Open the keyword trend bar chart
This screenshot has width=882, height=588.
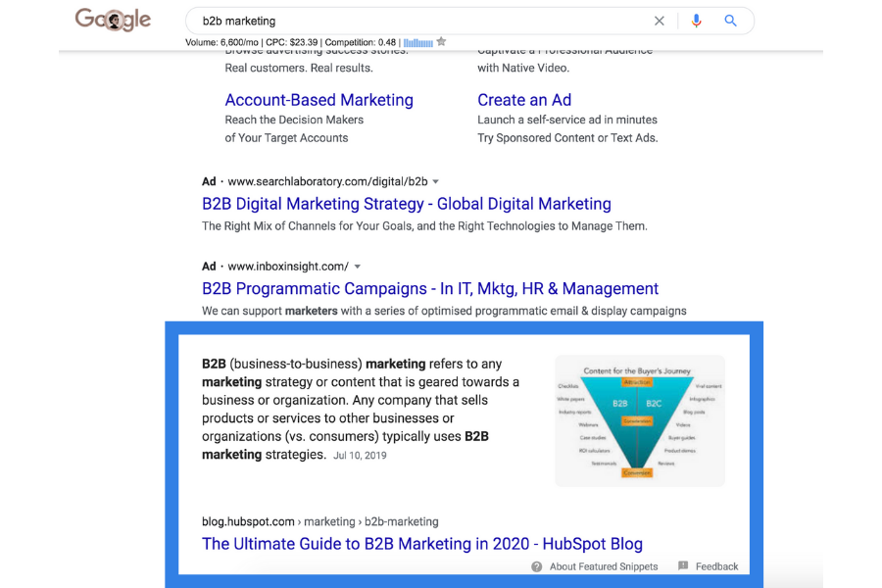(417, 43)
